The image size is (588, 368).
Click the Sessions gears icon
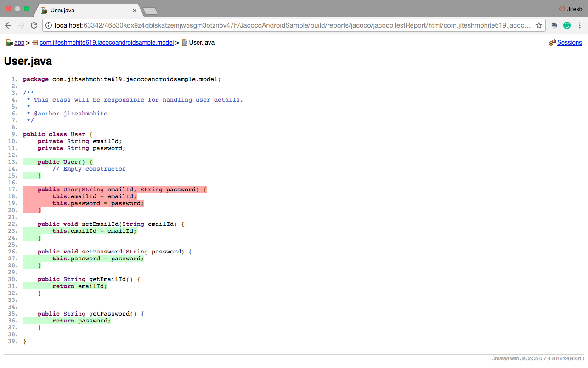pos(552,43)
